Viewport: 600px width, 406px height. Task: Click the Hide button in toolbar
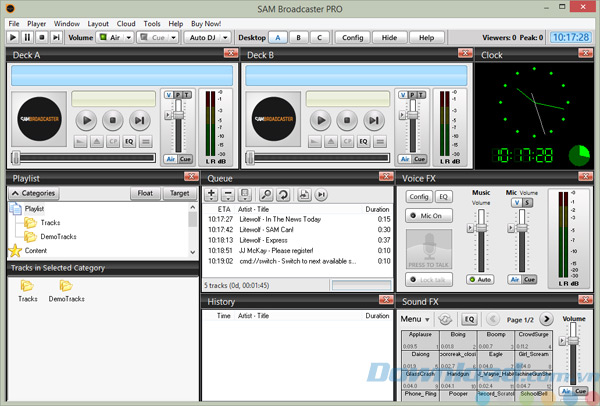[x=389, y=38]
